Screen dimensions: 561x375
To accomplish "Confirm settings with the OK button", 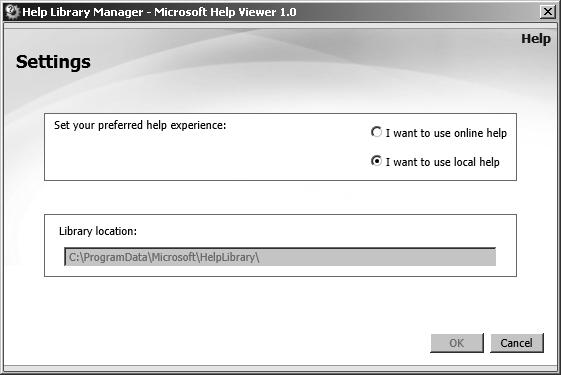I will click(457, 343).
